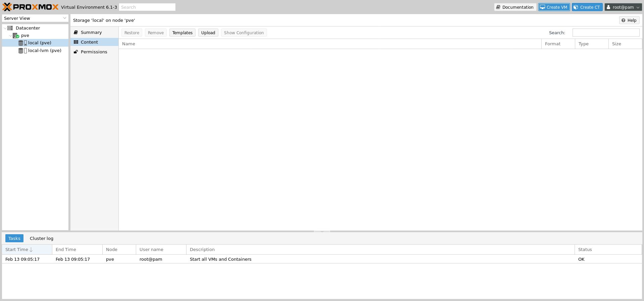This screenshot has height=301, width=644.
Task: Switch to the Tasks tab
Action: [14, 239]
